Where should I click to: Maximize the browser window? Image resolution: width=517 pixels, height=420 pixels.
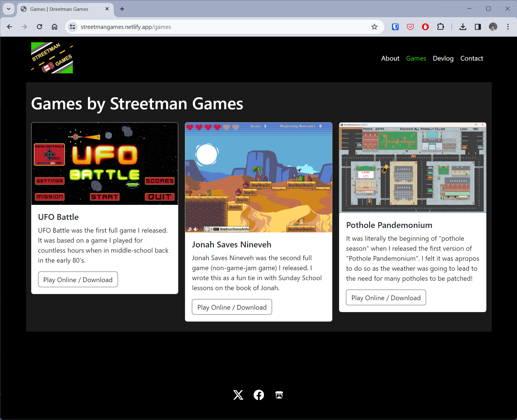[488, 9]
